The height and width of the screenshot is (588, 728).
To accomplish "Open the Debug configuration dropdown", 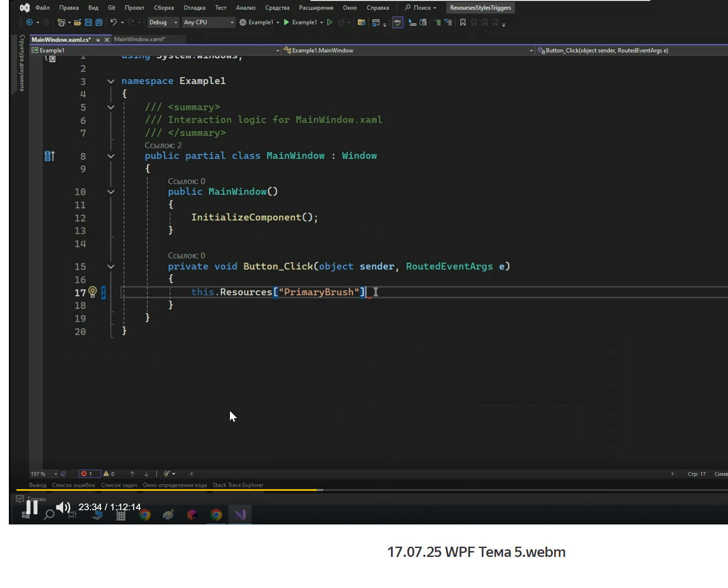I will (x=163, y=22).
